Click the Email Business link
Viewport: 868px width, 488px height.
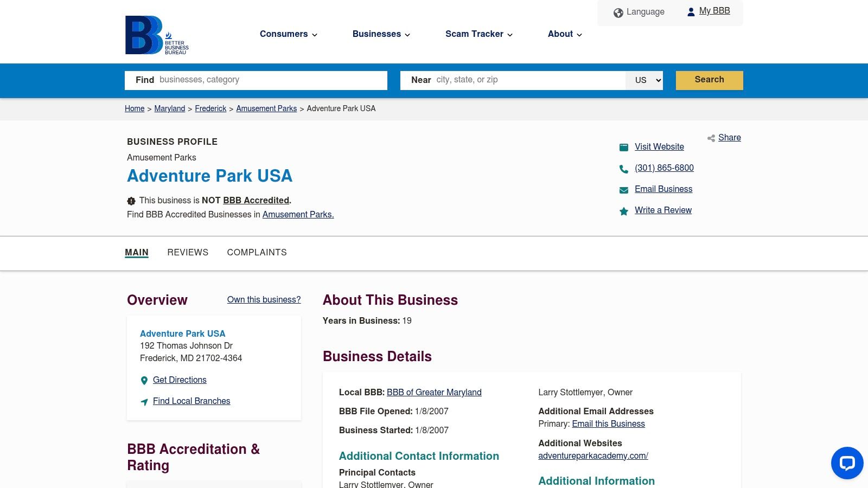(663, 189)
